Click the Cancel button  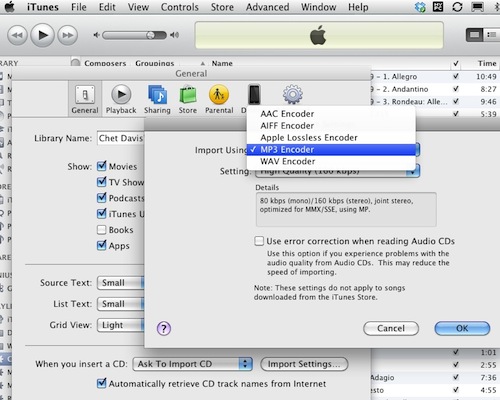[391, 329]
